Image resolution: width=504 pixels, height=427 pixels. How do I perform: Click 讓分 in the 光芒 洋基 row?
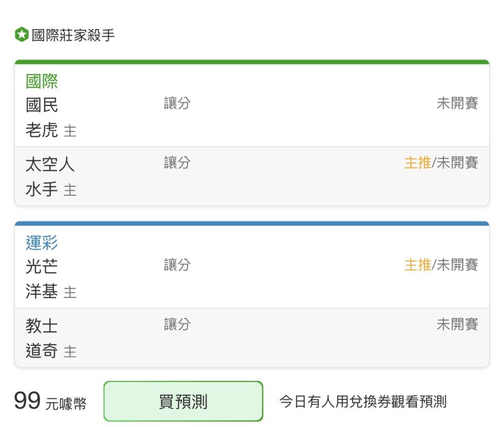tap(177, 265)
